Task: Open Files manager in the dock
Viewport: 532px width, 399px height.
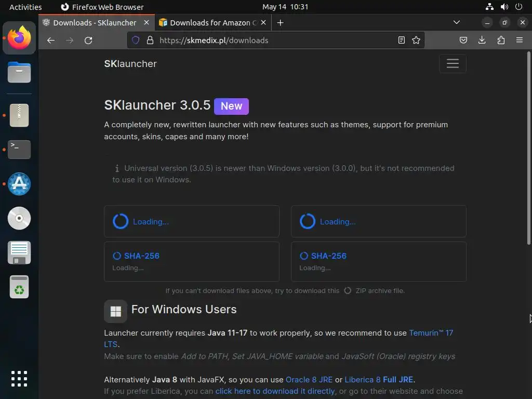Action: [x=19, y=72]
